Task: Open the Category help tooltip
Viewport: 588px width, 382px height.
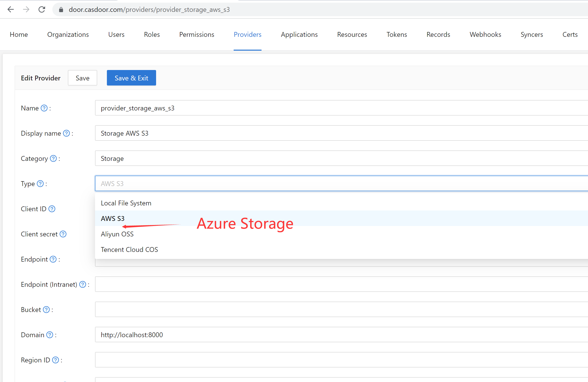Action: point(53,158)
